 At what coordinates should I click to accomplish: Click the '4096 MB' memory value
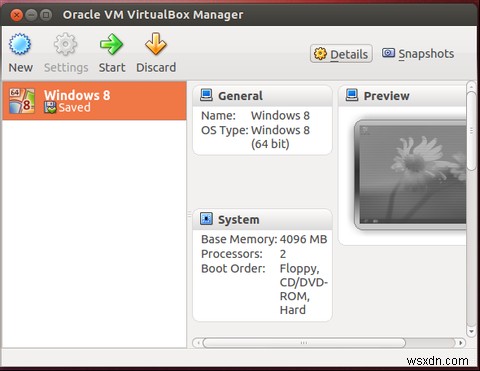tap(303, 239)
